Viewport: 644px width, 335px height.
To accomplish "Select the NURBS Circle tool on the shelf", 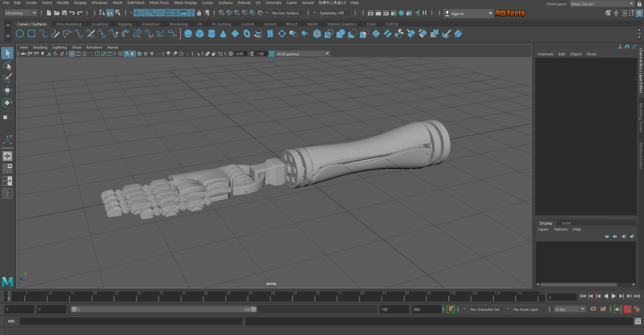I will [x=19, y=34].
